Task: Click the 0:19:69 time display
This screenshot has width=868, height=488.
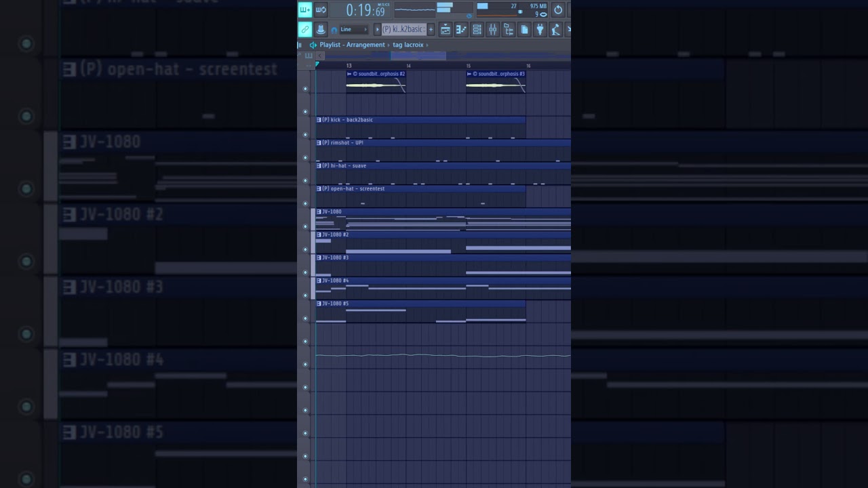Action: 366,11
